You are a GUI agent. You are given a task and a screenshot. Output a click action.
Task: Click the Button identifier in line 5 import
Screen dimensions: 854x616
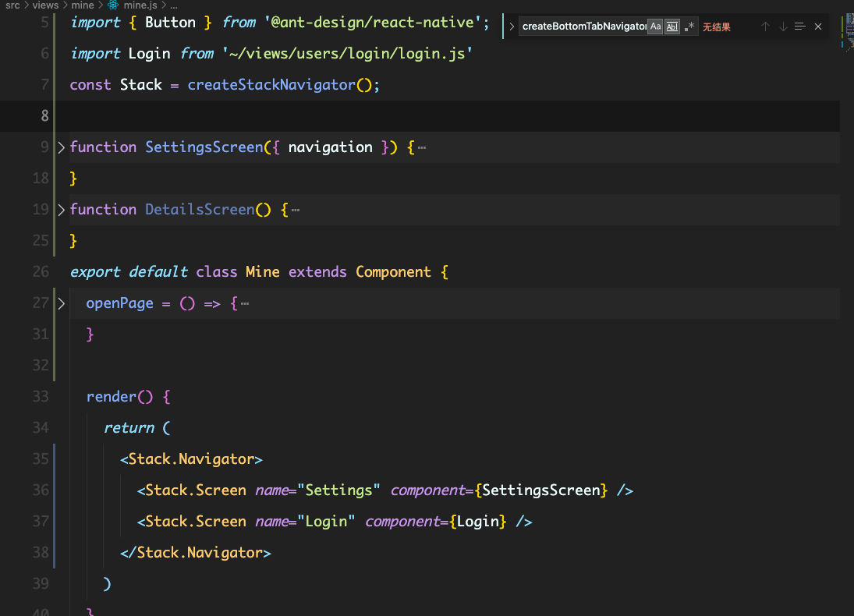click(x=170, y=23)
